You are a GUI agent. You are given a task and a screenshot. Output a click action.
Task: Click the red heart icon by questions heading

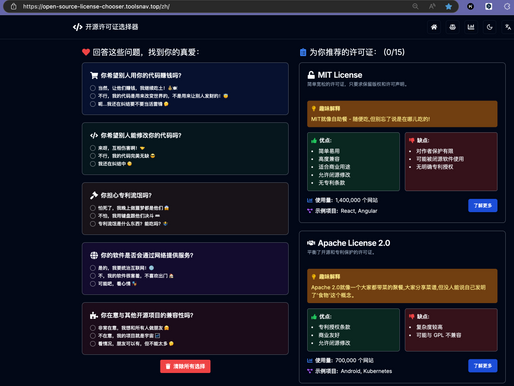point(86,52)
